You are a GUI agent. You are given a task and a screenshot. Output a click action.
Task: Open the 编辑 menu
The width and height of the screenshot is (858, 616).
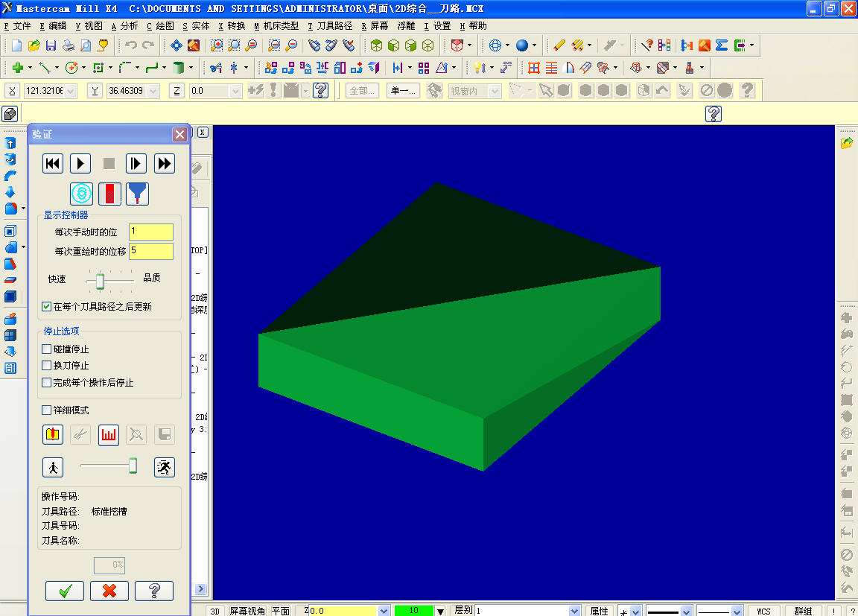[53, 26]
